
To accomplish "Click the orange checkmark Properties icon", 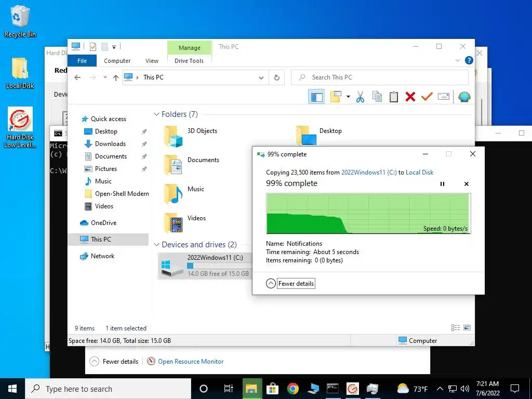I will pyautogui.click(x=427, y=97).
